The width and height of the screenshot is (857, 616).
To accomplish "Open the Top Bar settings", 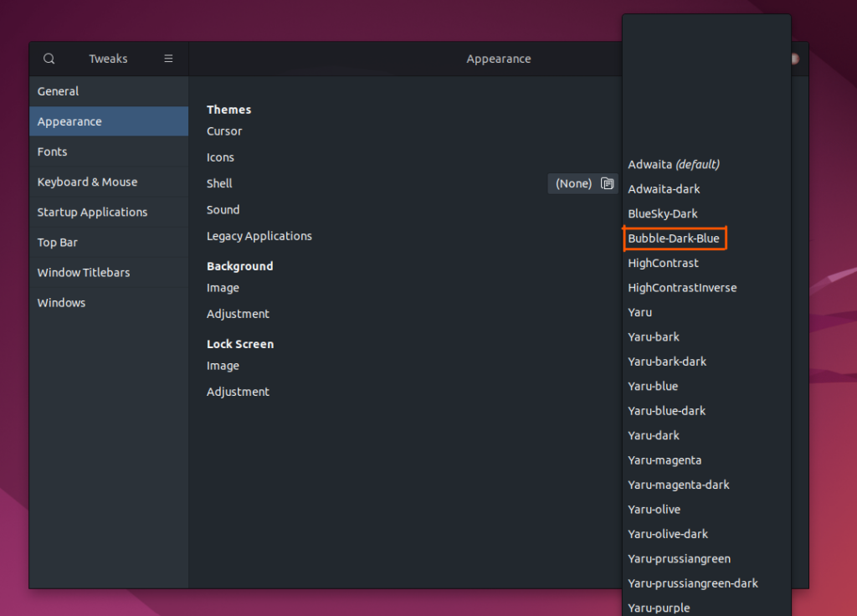I will tap(108, 242).
